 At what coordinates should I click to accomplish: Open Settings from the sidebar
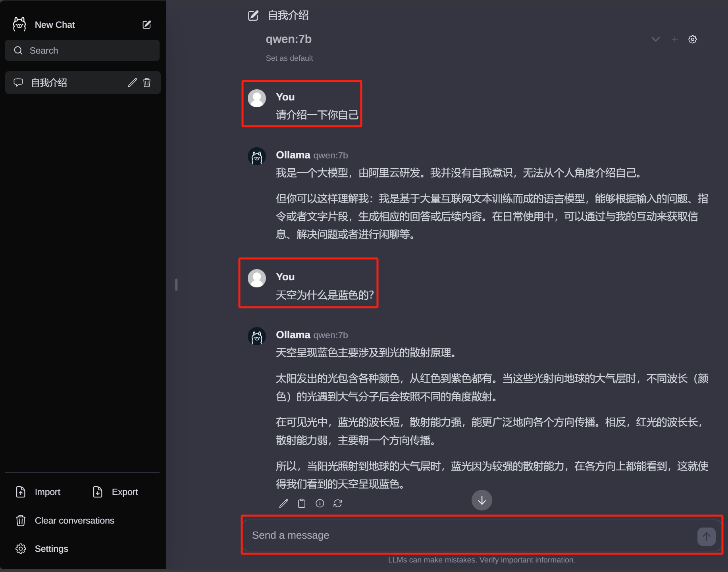point(51,549)
